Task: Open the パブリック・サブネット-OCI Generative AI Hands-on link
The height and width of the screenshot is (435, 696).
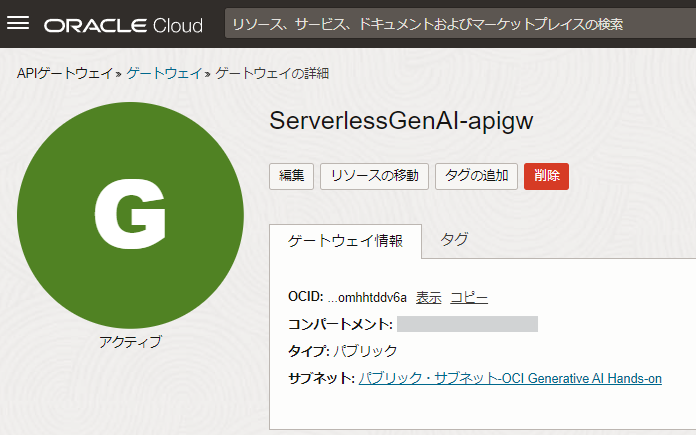Action: pyautogui.click(x=510, y=378)
